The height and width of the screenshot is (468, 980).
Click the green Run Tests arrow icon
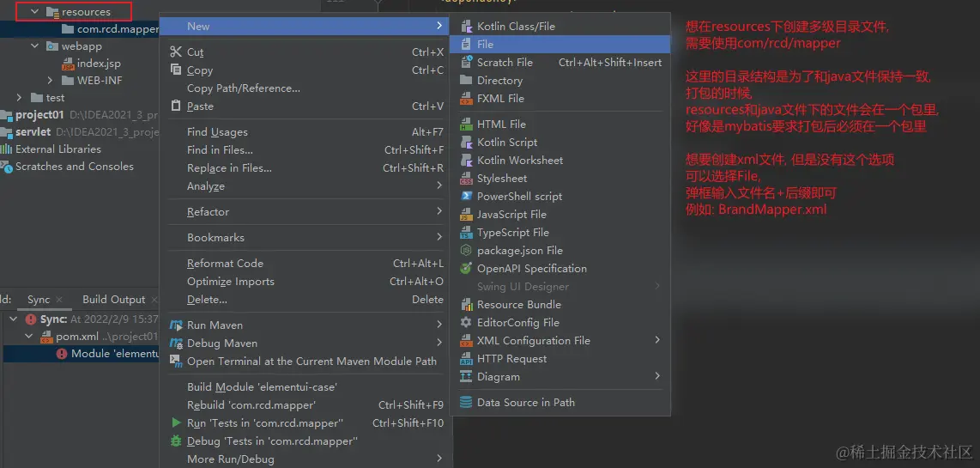click(x=176, y=423)
